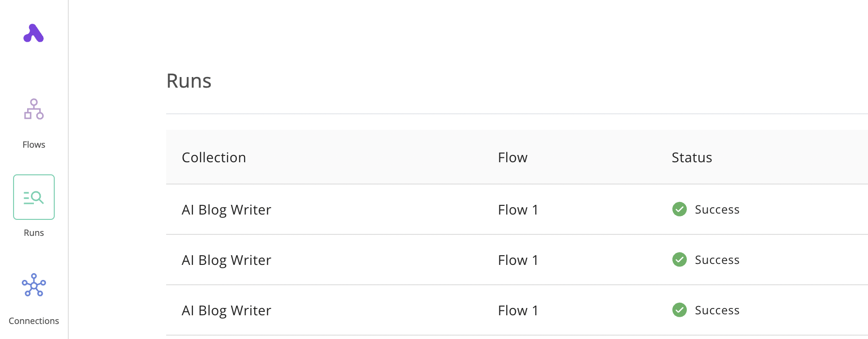Click the Connections sidebar label
868x339 pixels.
34,321
